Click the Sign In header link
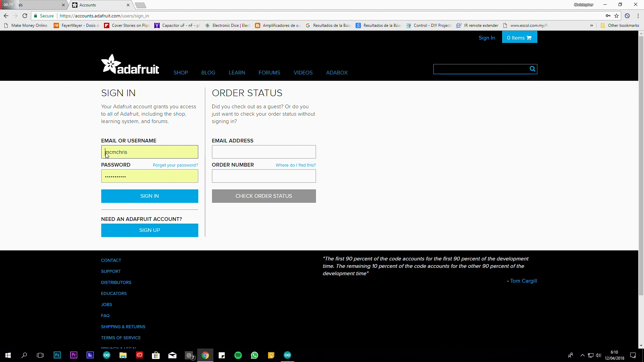 487,38
